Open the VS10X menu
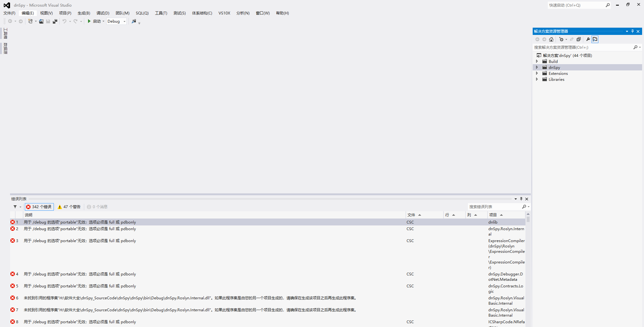 224,13
